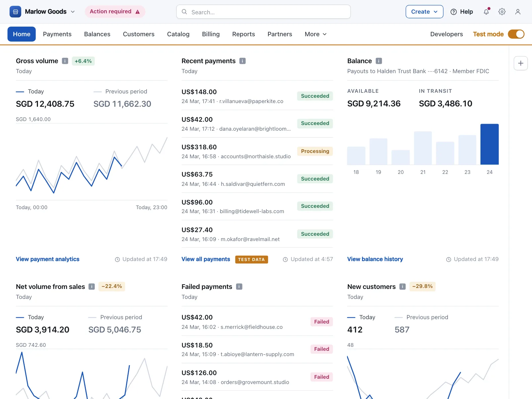
Task: Select the Catalog tab
Action: (178, 34)
